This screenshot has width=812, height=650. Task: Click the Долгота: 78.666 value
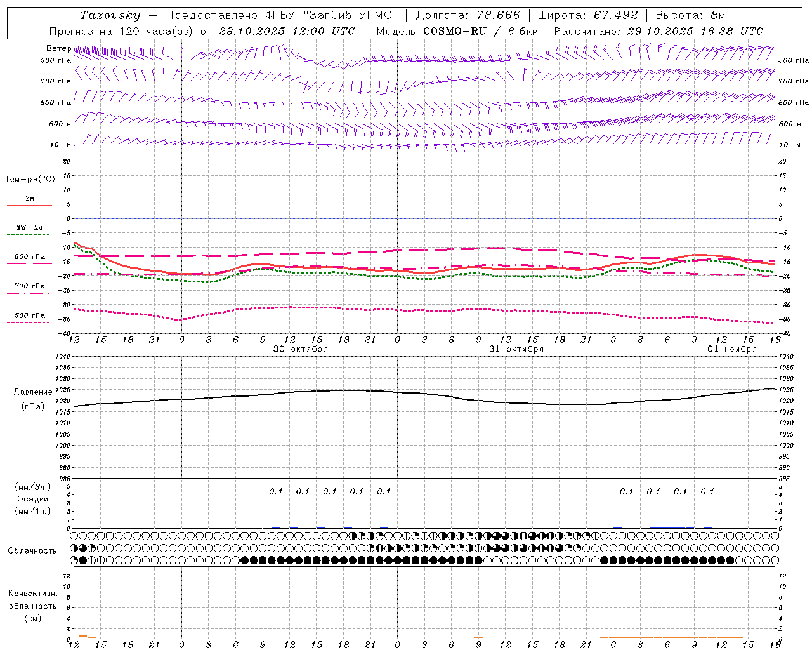468,15
